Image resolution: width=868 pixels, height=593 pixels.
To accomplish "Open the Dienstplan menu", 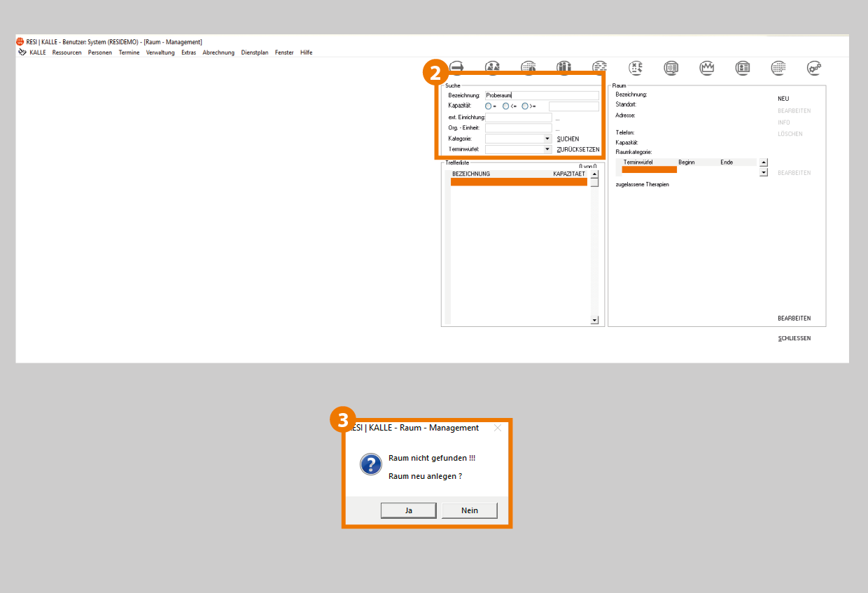I will pyautogui.click(x=254, y=53).
